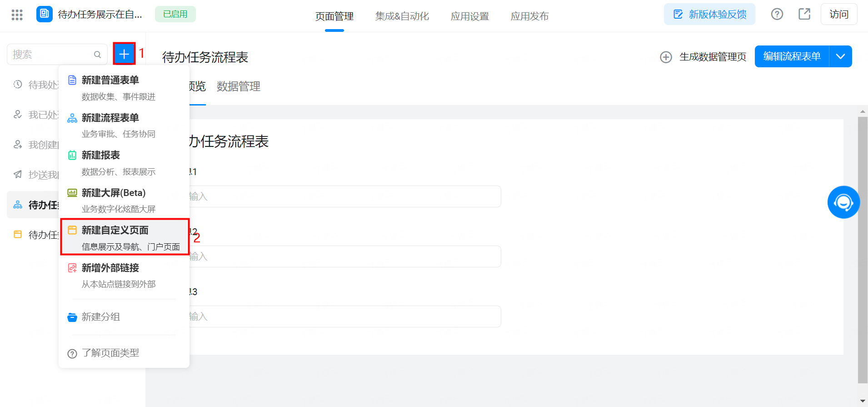Click the 新建普通表单 document icon
The height and width of the screenshot is (407, 868).
click(72, 80)
